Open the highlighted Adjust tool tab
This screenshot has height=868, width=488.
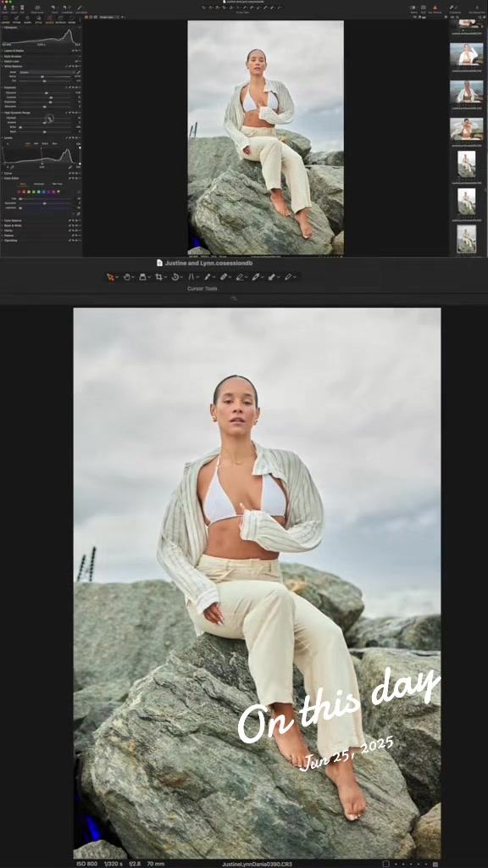click(50, 20)
